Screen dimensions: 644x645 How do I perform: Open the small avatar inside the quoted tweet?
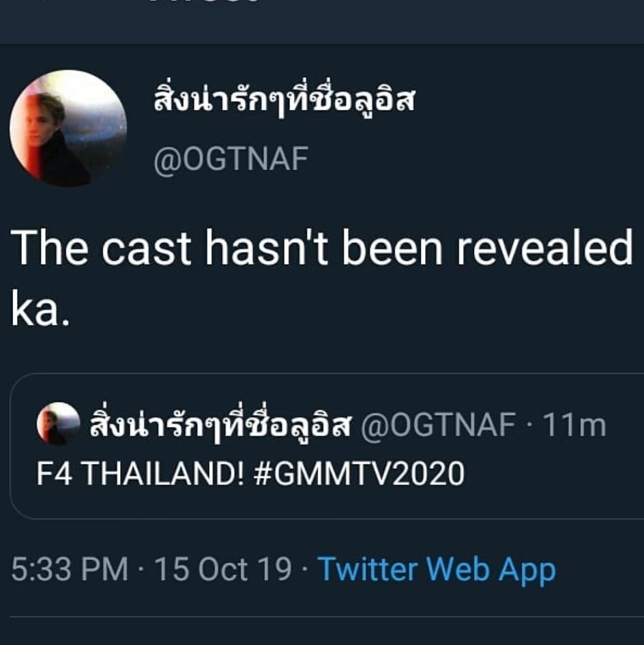coord(58,424)
